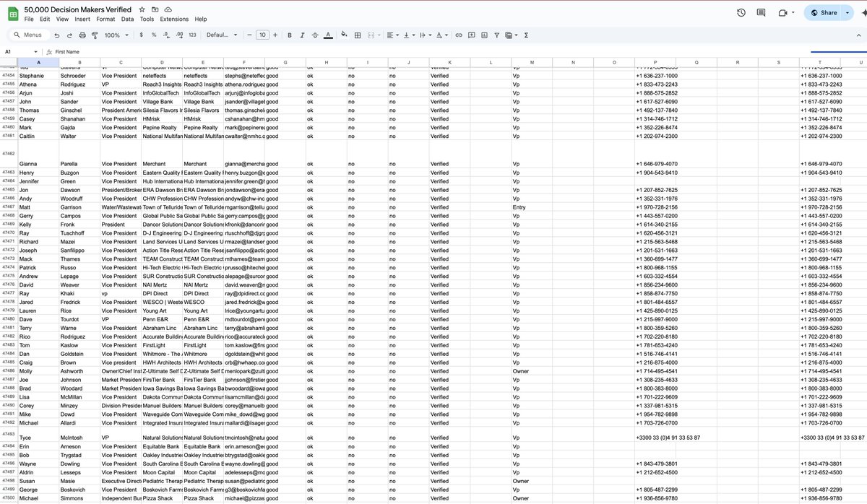
Task: Open the Tools menu
Action: 147,19
